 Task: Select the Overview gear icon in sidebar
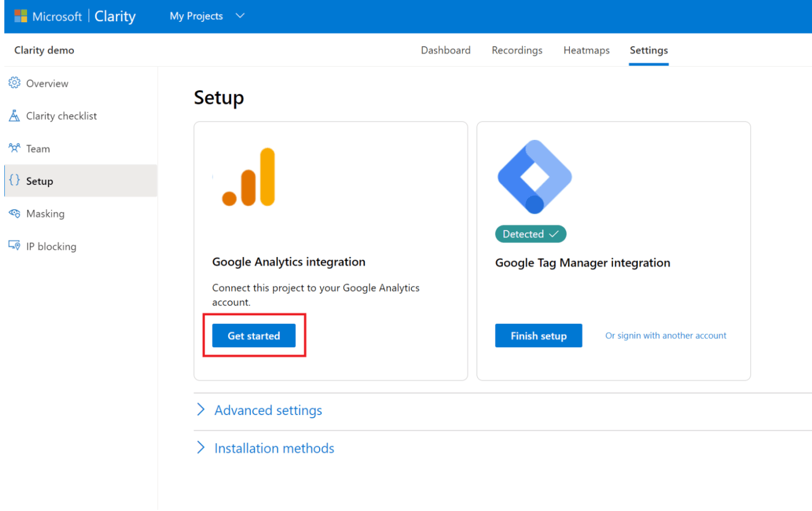[x=15, y=83]
